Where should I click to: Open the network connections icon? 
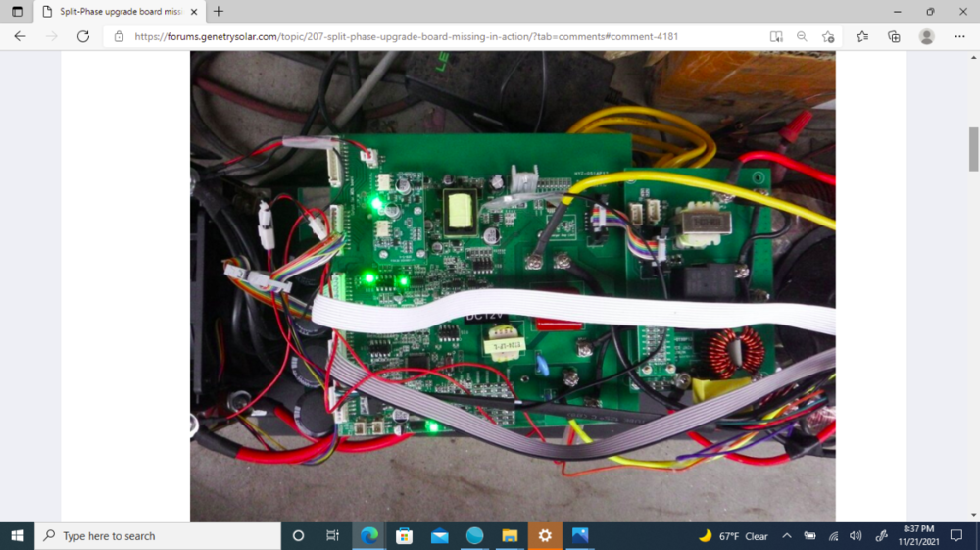click(834, 535)
